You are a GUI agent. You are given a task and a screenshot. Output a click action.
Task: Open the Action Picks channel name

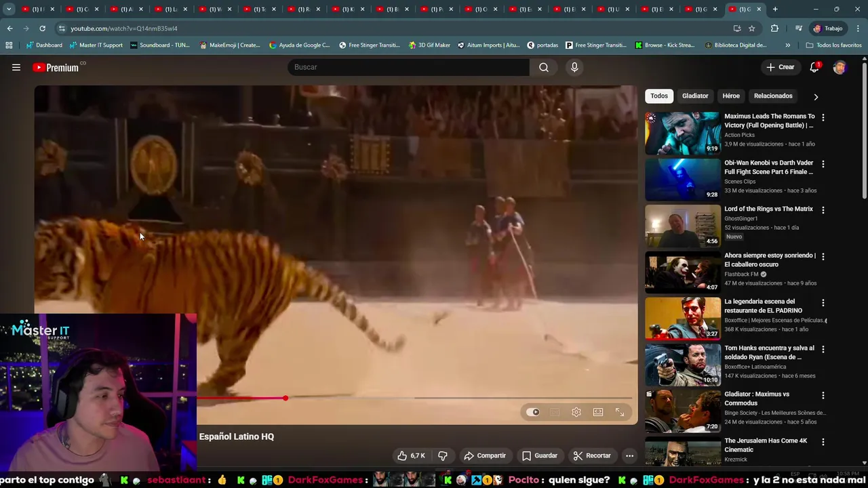coord(739,135)
